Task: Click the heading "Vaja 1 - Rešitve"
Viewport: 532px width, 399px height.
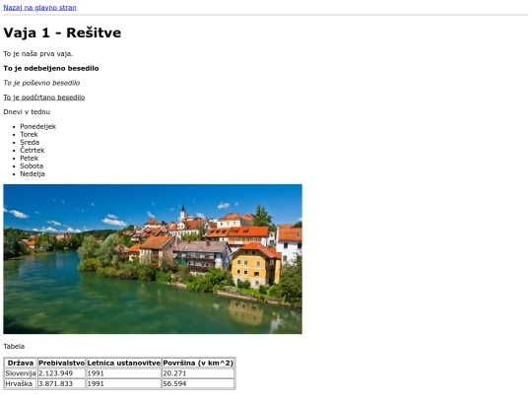Action: click(62, 33)
